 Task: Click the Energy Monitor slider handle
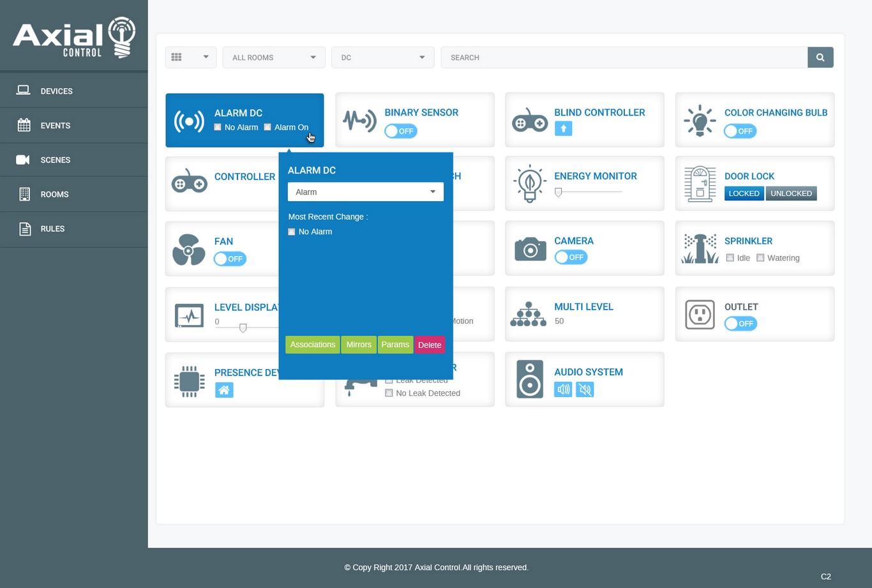tap(559, 192)
